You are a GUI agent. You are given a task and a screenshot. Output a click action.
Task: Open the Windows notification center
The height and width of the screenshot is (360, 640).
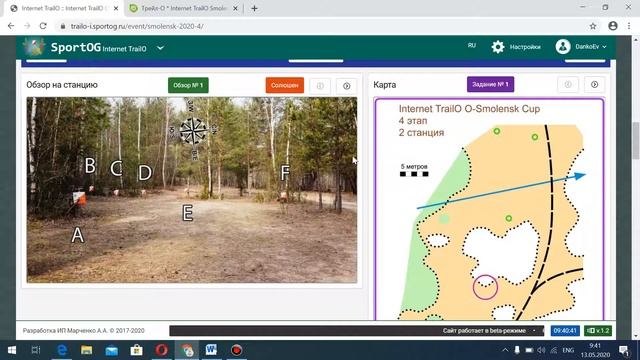(624, 350)
